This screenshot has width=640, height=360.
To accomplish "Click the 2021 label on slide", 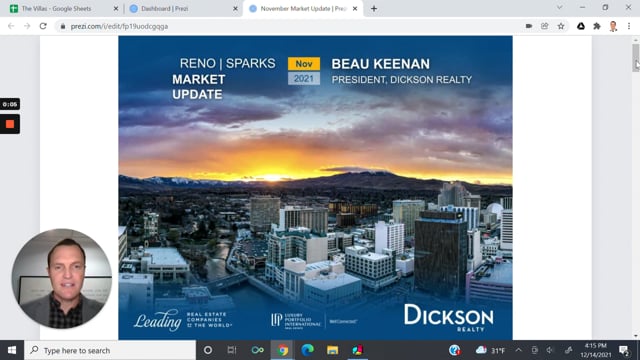I will [304, 78].
